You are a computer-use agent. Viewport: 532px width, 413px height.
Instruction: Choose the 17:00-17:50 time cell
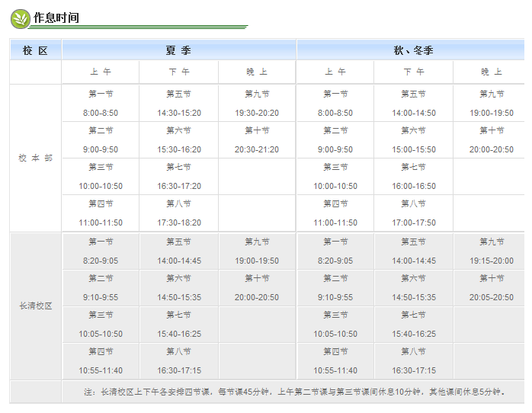414,223
